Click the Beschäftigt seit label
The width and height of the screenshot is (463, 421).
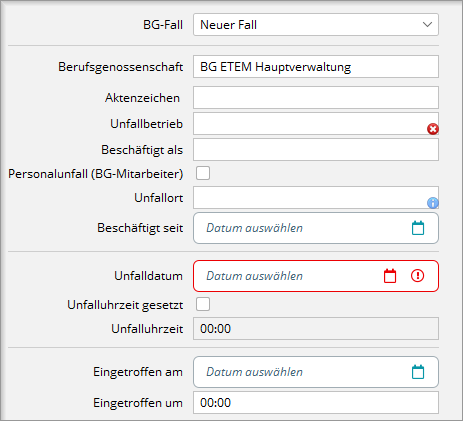140,228
